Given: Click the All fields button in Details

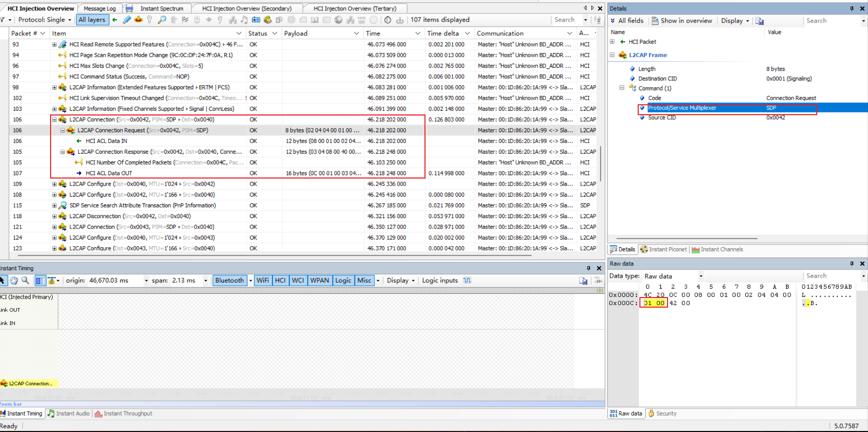Looking at the screenshot, I should pyautogui.click(x=627, y=21).
